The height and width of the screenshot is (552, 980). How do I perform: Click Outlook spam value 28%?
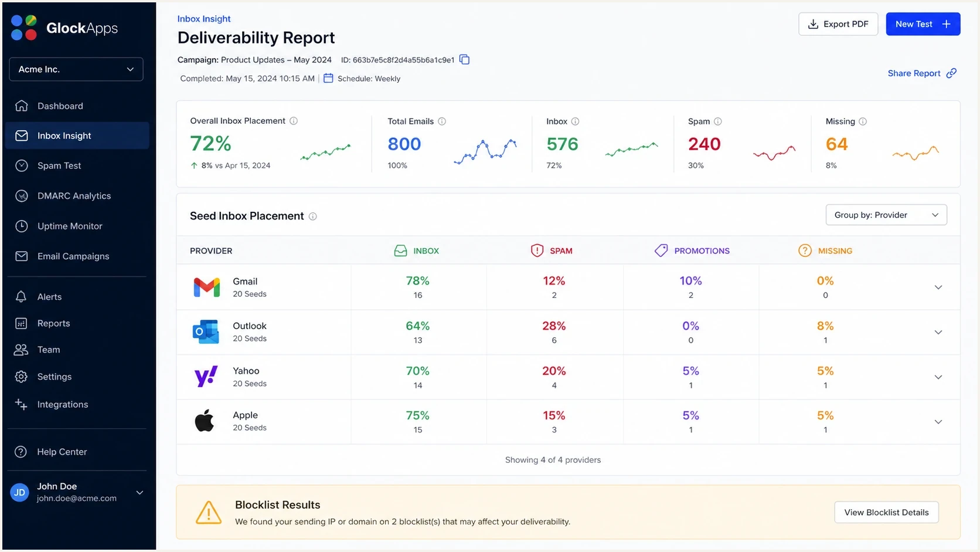(554, 326)
